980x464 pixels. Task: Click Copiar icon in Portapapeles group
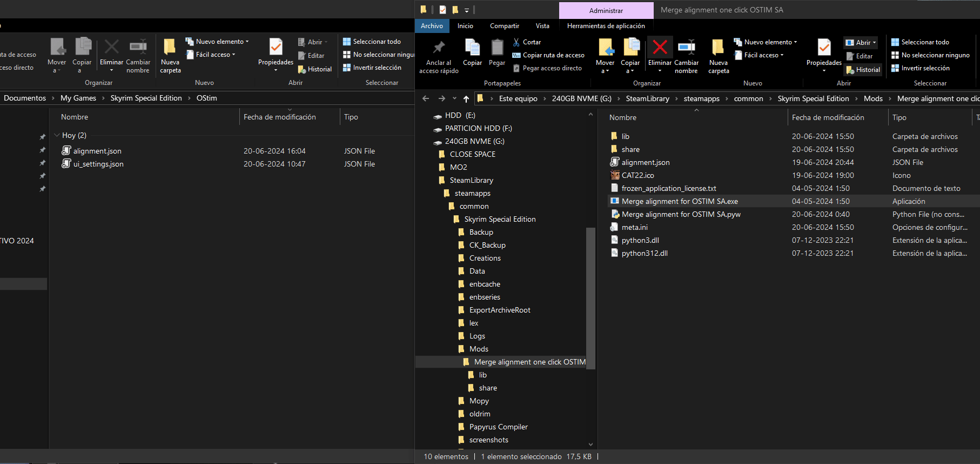click(x=472, y=48)
